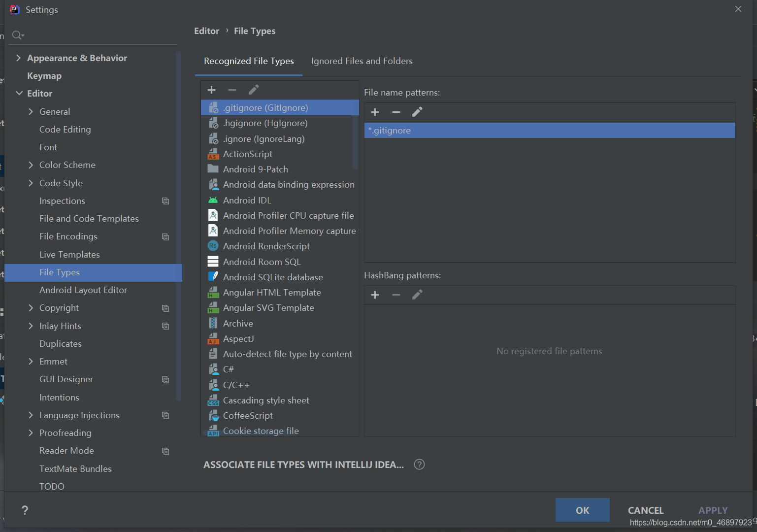Open Live Templates settings
Viewport: 757px width, 532px height.
pyautogui.click(x=69, y=254)
